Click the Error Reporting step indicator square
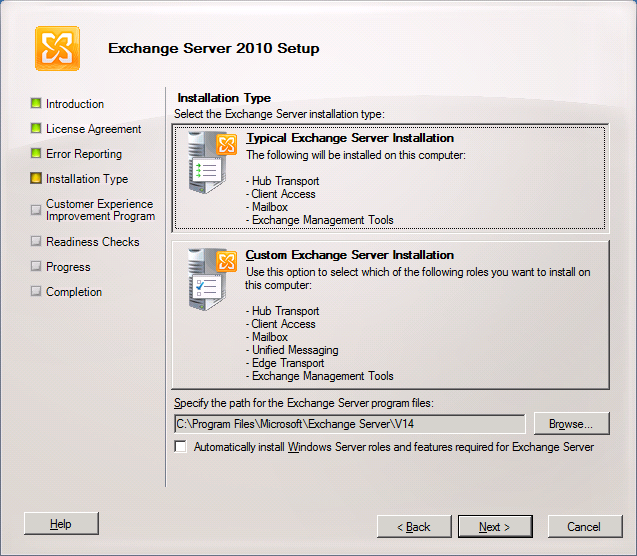This screenshot has width=637, height=556. pyautogui.click(x=36, y=153)
